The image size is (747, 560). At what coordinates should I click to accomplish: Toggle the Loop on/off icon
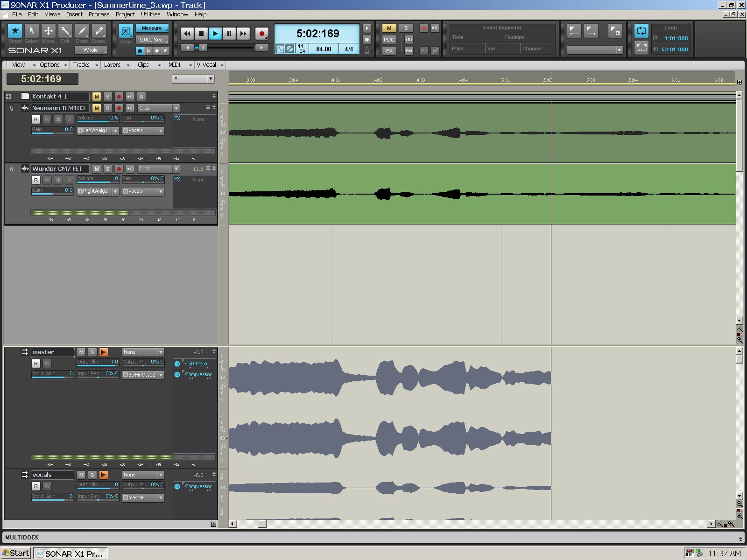tap(641, 31)
